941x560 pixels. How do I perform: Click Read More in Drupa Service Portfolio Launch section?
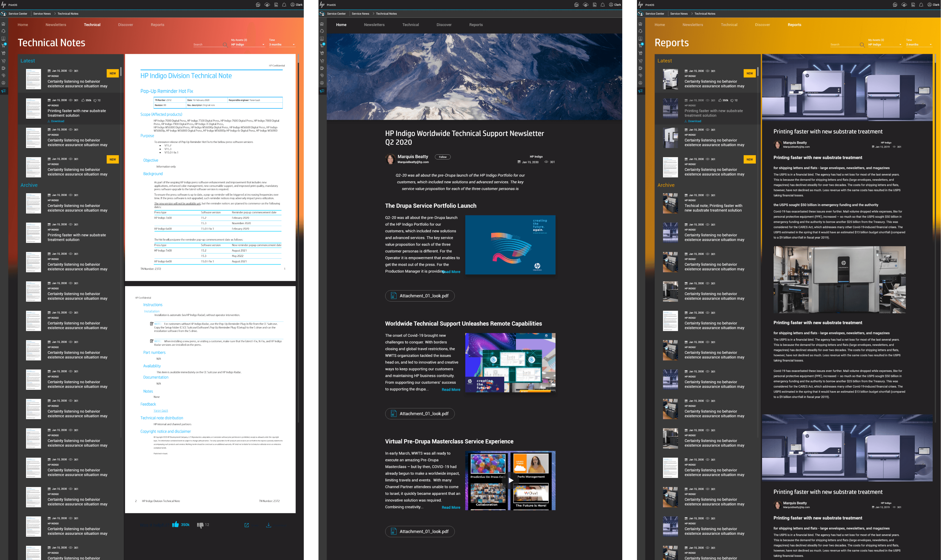tap(451, 272)
